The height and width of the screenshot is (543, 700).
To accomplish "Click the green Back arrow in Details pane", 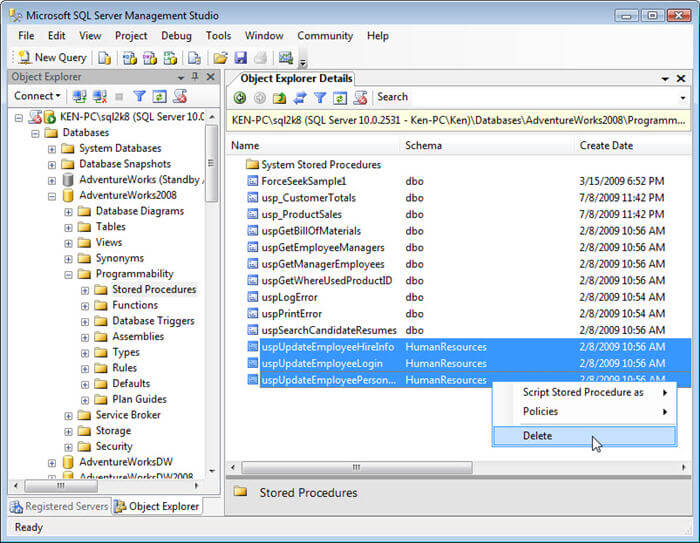I will click(240, 97).
